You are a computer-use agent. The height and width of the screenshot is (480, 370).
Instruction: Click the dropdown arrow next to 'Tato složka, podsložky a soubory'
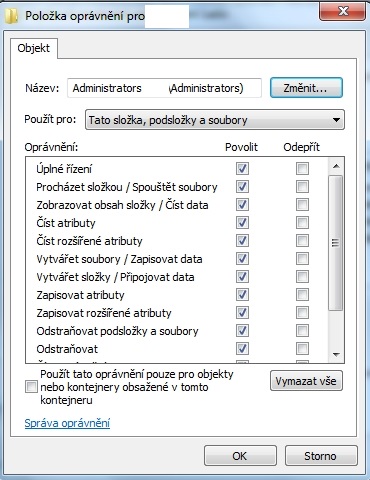[x=336, y=120]
